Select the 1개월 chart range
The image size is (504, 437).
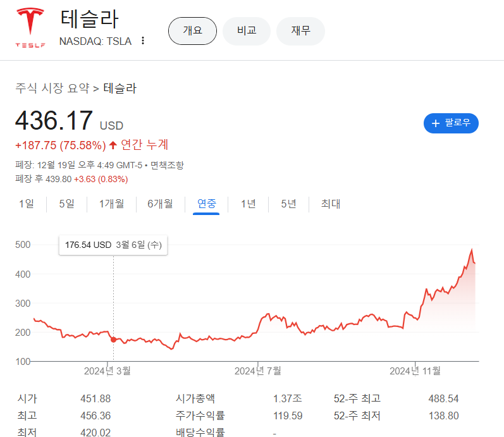[111, 204]
